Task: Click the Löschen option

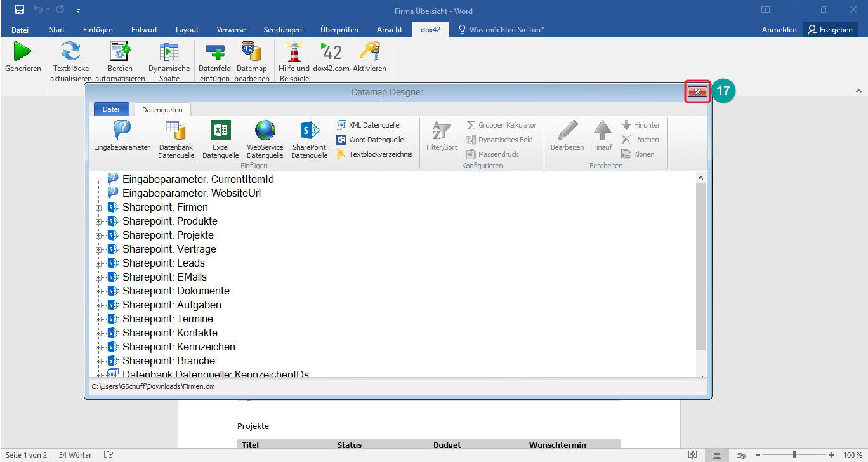Action: tap(640, 140)
